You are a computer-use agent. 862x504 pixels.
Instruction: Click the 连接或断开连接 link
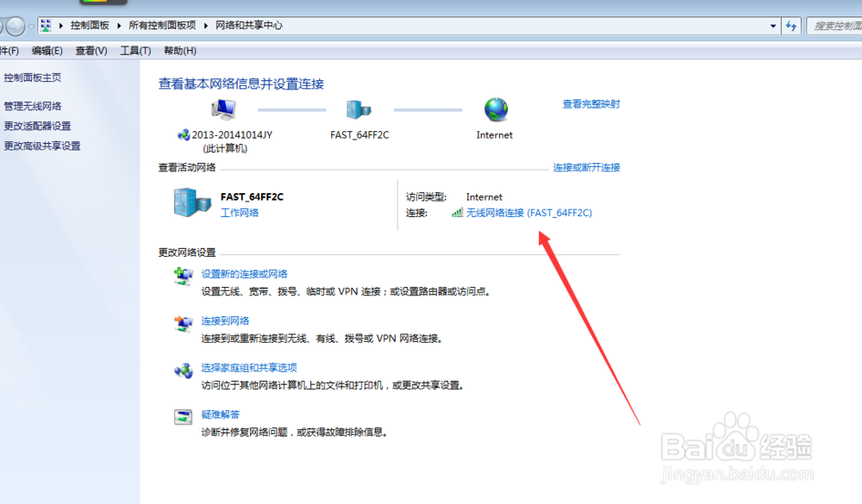pyautogui.click(x=586, y=168)
